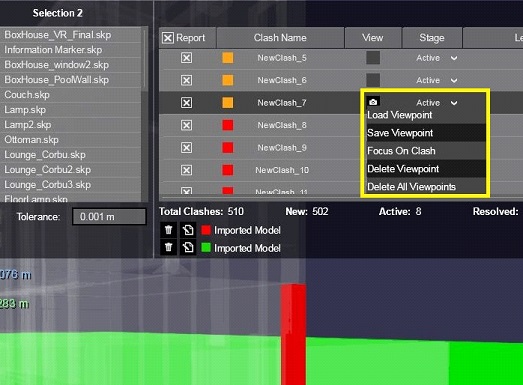Click the View column header
Viewport: 523px width, 385px height.
[373, 38]
